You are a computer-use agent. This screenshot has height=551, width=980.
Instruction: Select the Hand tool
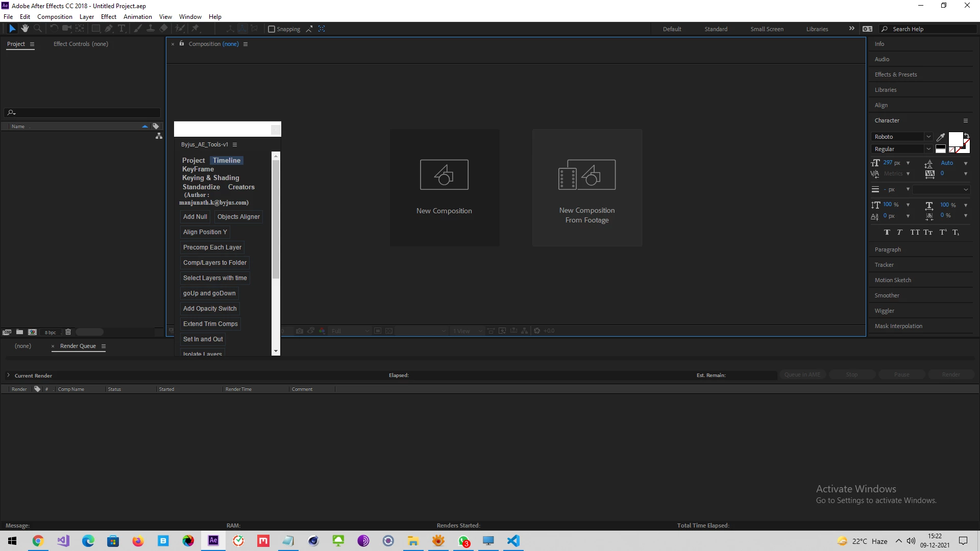click(24, 29)
